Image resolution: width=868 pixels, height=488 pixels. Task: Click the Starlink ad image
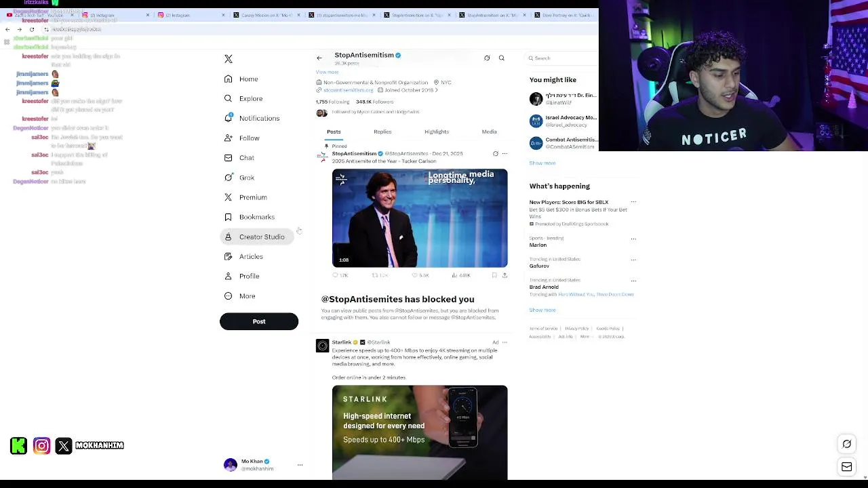420,432
